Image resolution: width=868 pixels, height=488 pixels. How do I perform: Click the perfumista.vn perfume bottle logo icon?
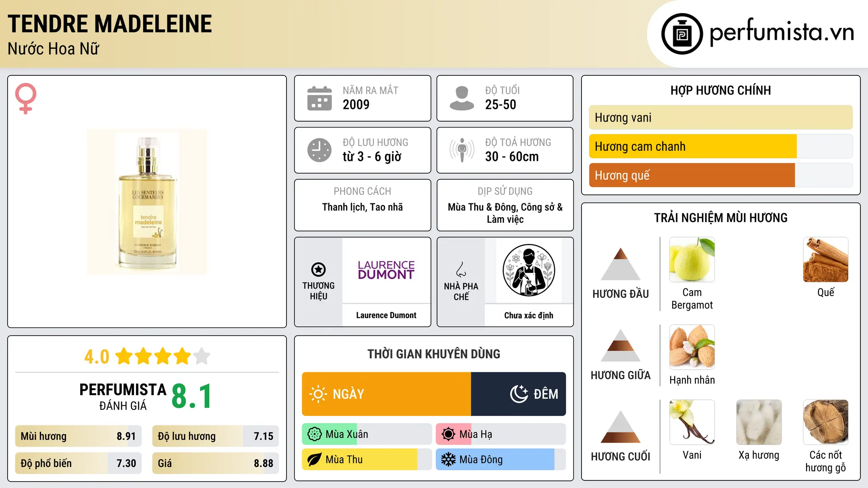pos(682,34)
